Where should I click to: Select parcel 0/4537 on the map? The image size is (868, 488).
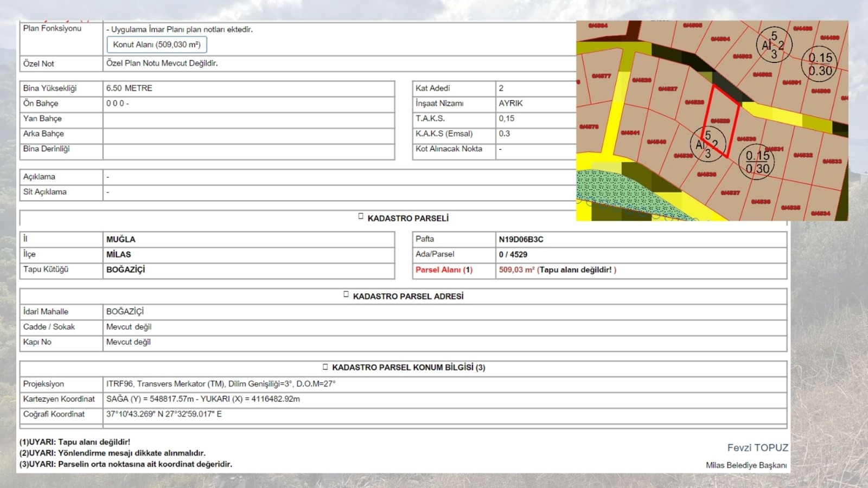pos(730,192)
